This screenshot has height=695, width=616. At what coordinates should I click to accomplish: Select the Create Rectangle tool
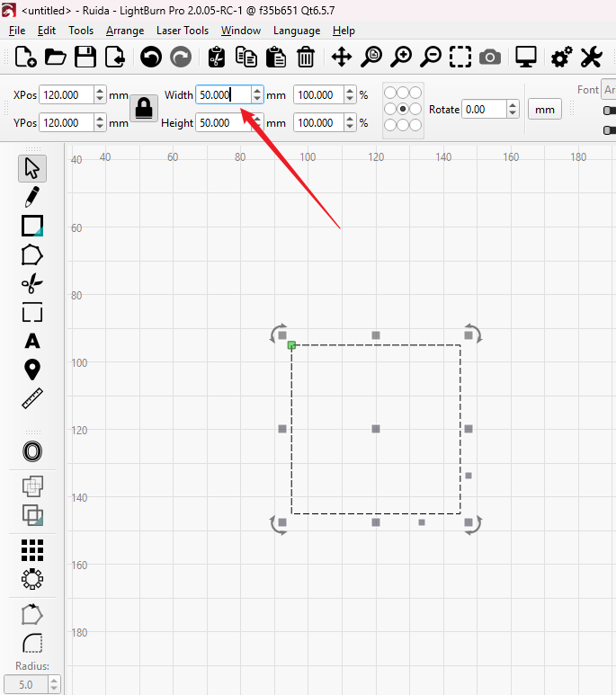coord(32,226)
